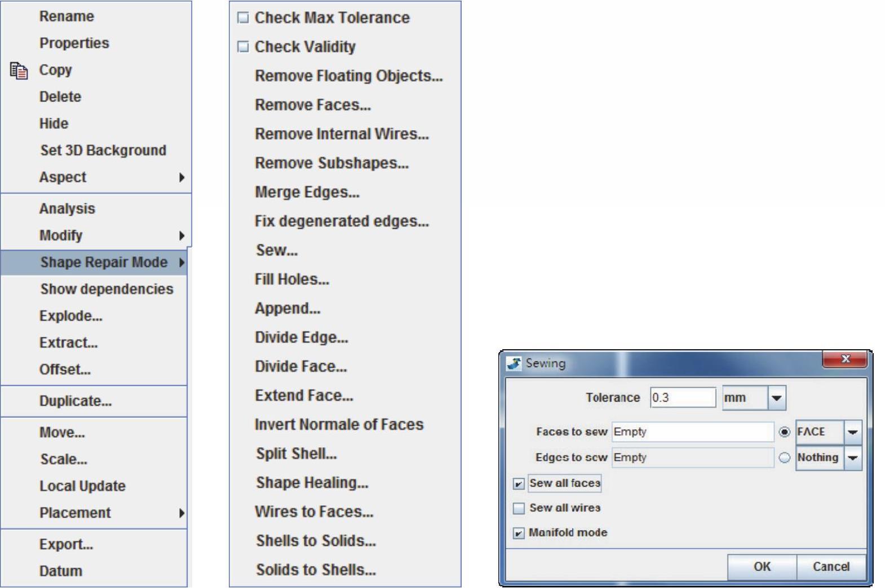Choose Sew... from Shape Repair menu
The width and height of the screenshot is (885, 588).
click(276, 250)
